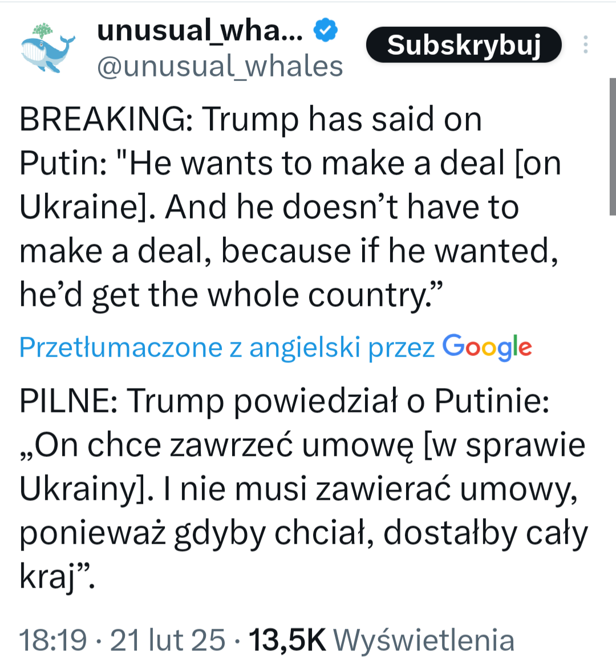Click the Wyświetlenia label
The height and width of the screenshot is (672, 616).
[423, 640]
